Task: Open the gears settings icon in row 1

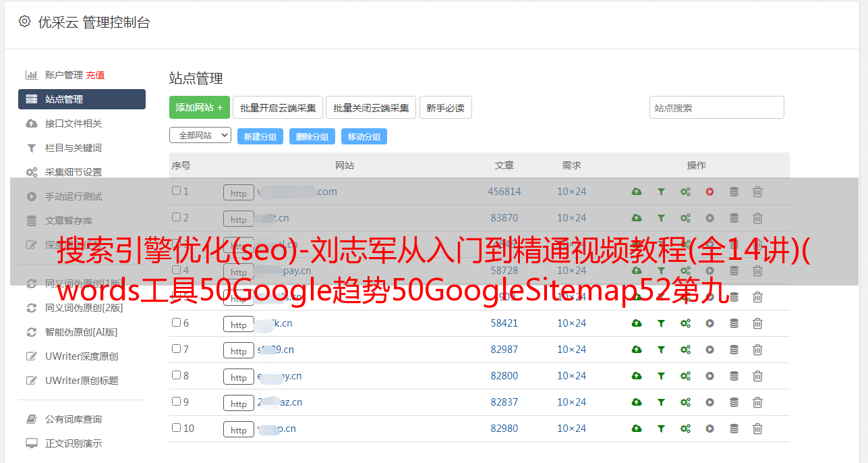Action: click(685, 192)
